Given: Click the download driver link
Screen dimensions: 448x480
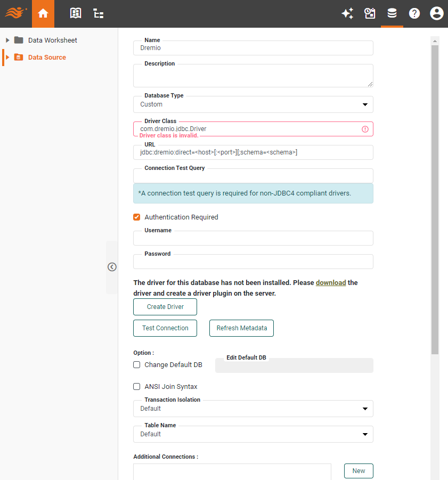Looking at the screenshot, I should tap(331, 282).
